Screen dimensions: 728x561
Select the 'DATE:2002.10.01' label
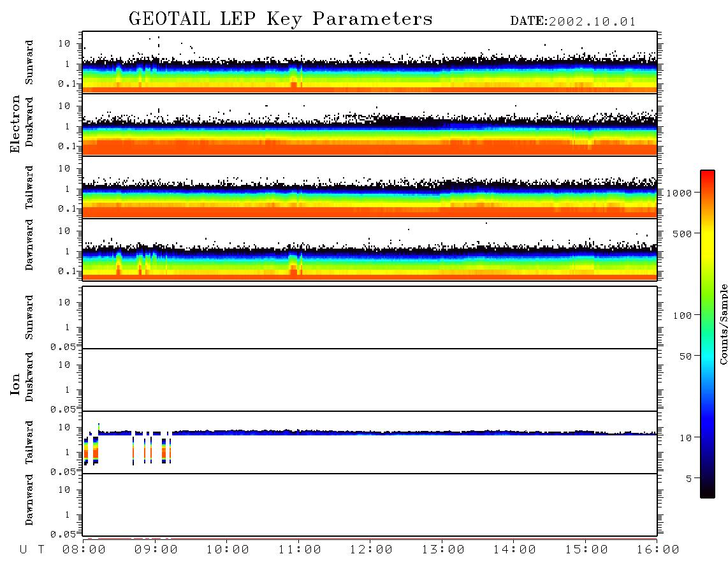(573, 22)
